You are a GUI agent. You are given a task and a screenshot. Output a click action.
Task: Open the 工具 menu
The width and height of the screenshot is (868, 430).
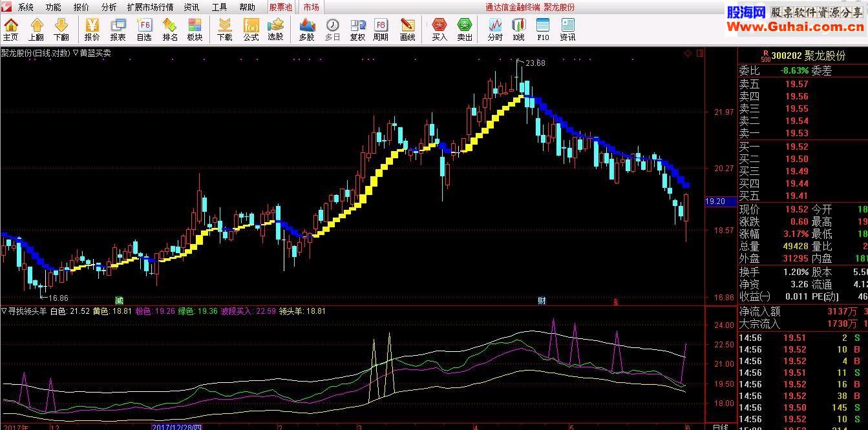pyautogui.click(x=220, y=8)
